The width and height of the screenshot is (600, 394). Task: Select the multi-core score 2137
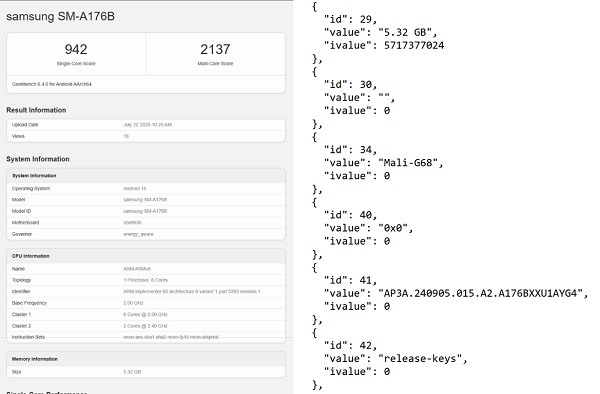click(x=215, y=49)
